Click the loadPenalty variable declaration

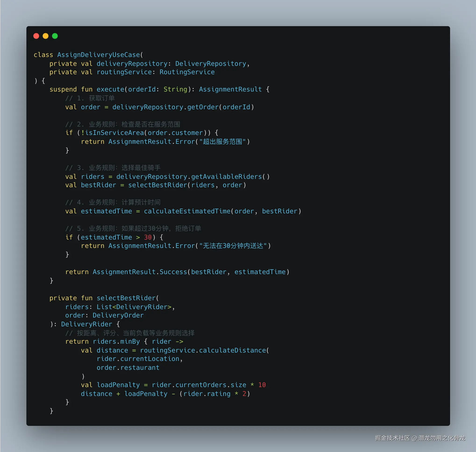(118, 385)
